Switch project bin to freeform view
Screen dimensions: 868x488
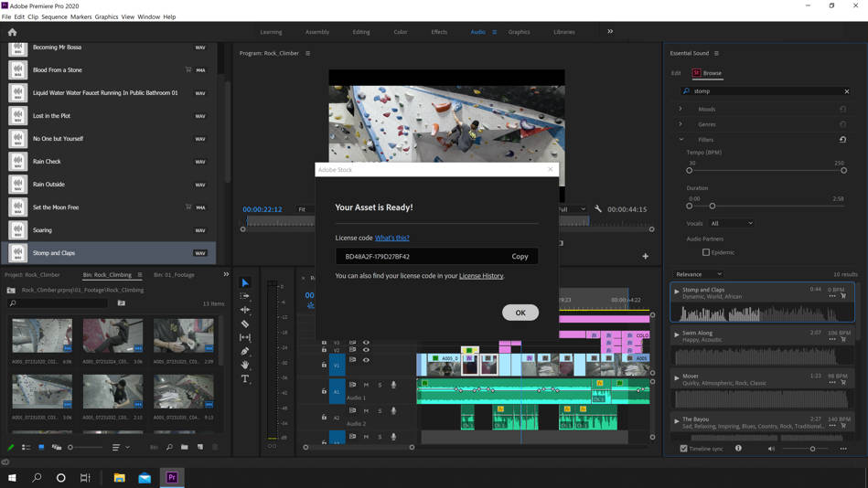(x=57, y=447)
